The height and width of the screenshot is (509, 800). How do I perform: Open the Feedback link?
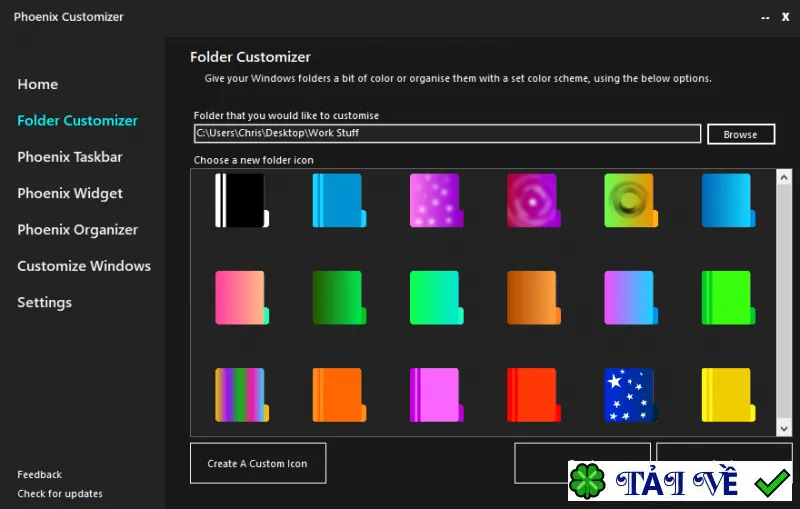point(40,474)
